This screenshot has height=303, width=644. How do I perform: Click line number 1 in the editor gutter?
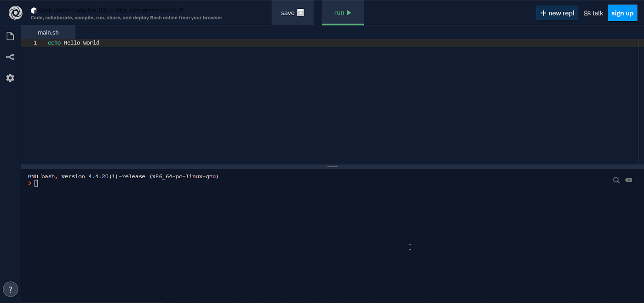pyautogui.click(x=35, y=42)
